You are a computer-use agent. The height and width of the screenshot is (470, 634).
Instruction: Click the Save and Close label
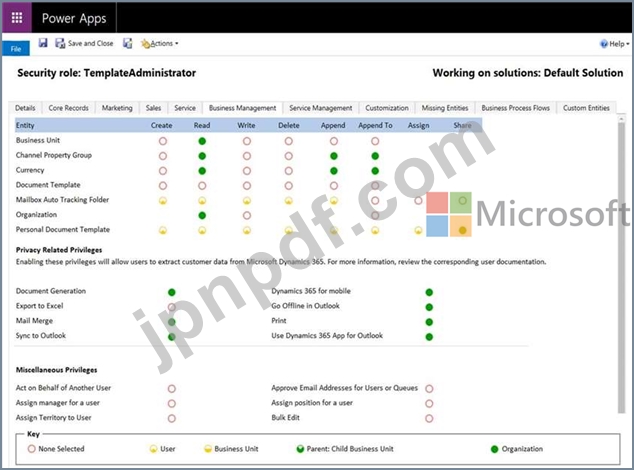(91, 43)
